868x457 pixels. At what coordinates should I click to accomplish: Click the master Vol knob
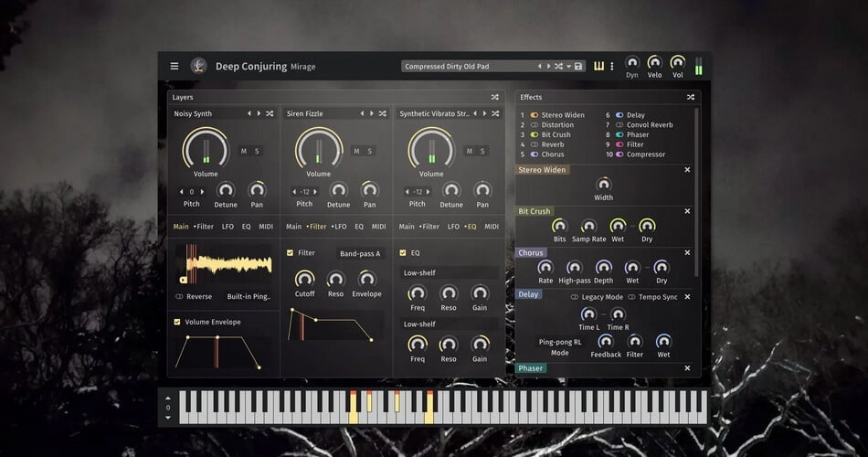[678, 62]
